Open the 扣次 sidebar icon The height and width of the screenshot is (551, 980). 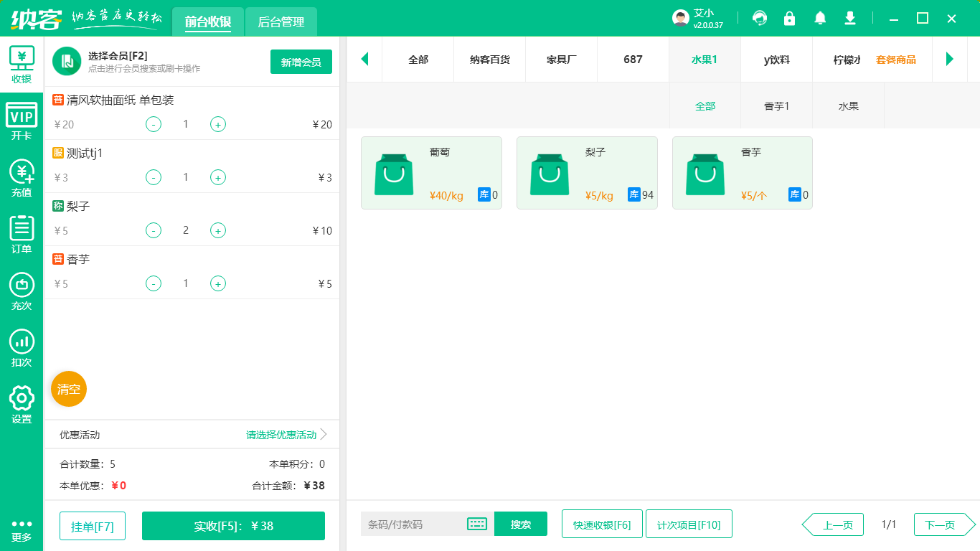tap(22, 349)
